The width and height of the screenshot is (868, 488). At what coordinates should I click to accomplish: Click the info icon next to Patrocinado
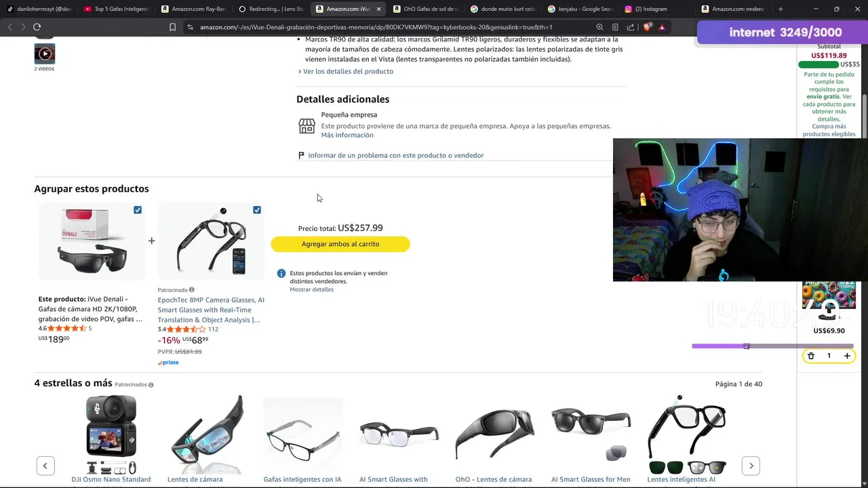[x=192, y=290]
